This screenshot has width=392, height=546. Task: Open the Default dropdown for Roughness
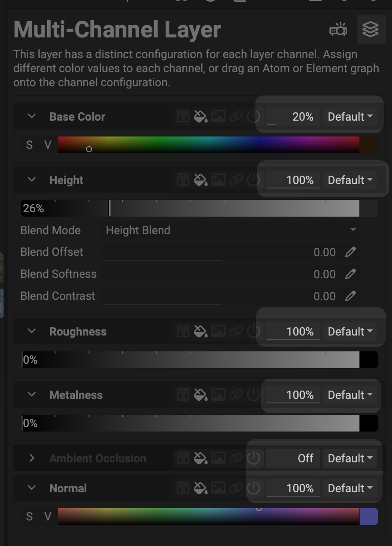coord(350,332)
